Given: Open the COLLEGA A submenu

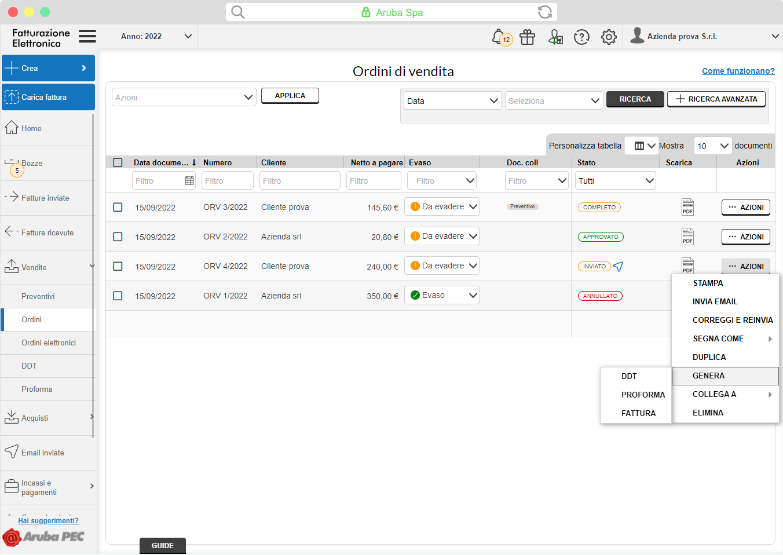Looking at the screenshot, I should [x=726, y=394].
